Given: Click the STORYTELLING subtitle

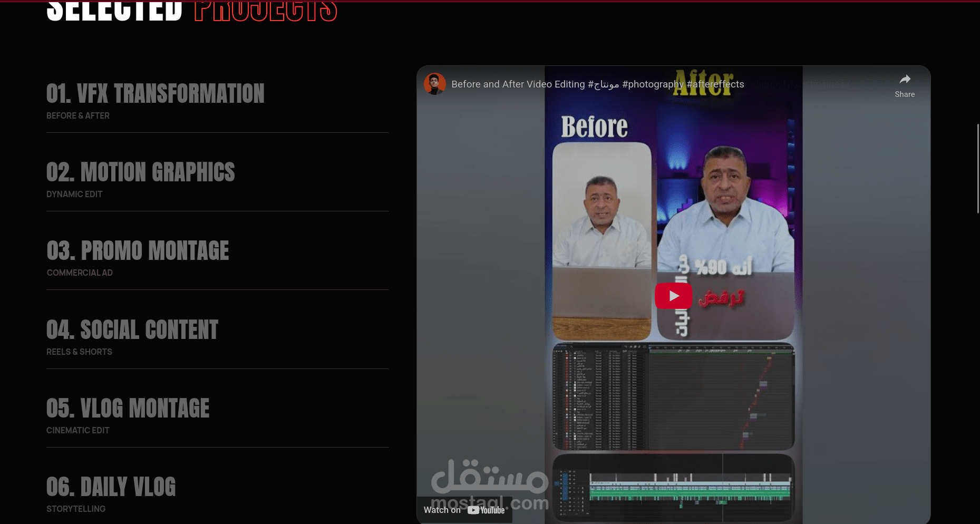Looking at the screenshot, I should (x=76, y=509).
